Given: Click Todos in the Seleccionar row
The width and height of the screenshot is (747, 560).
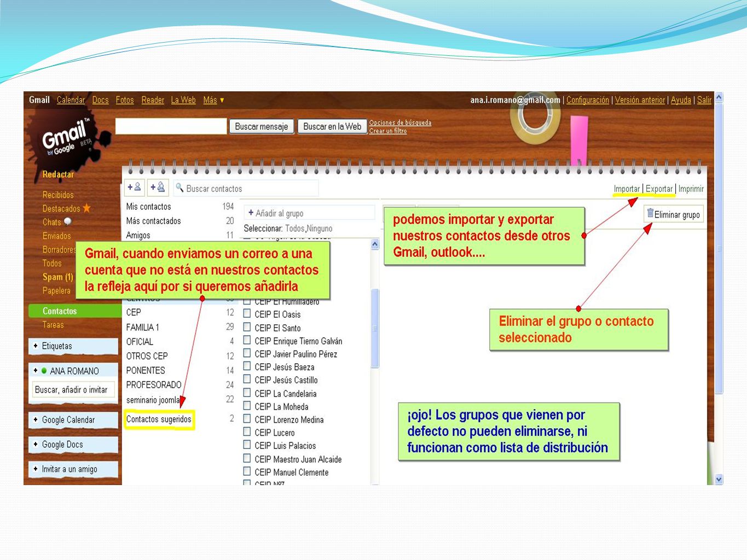Looking at the screenshot, I should pyautogui.click(x=295, y=229).
